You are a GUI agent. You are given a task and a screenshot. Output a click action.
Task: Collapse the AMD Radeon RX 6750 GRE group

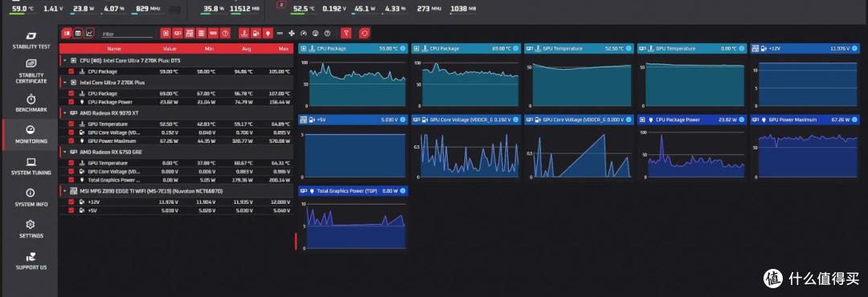point(65,152)
